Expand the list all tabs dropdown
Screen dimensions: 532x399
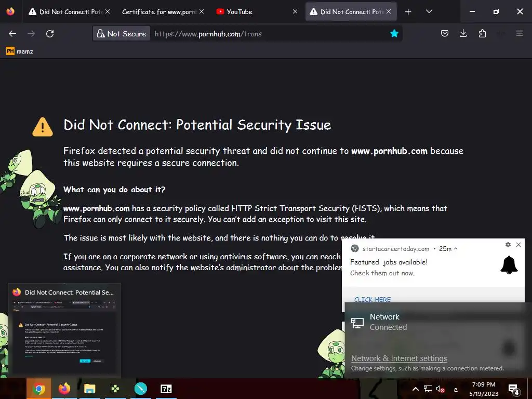(429, 11)
